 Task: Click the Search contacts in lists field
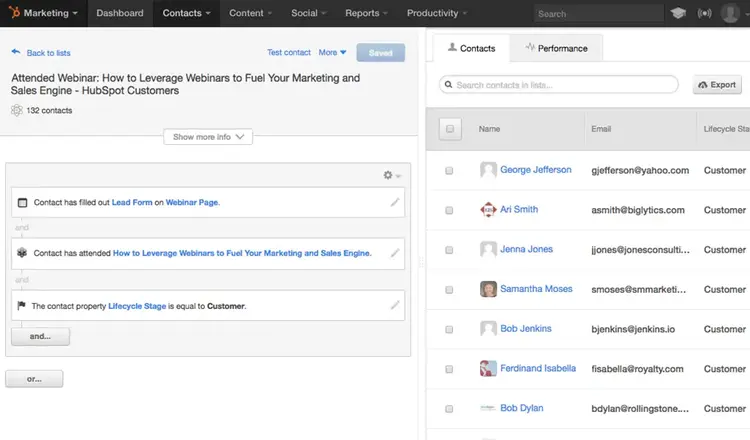pyautogui.click(x=559, y=85)
